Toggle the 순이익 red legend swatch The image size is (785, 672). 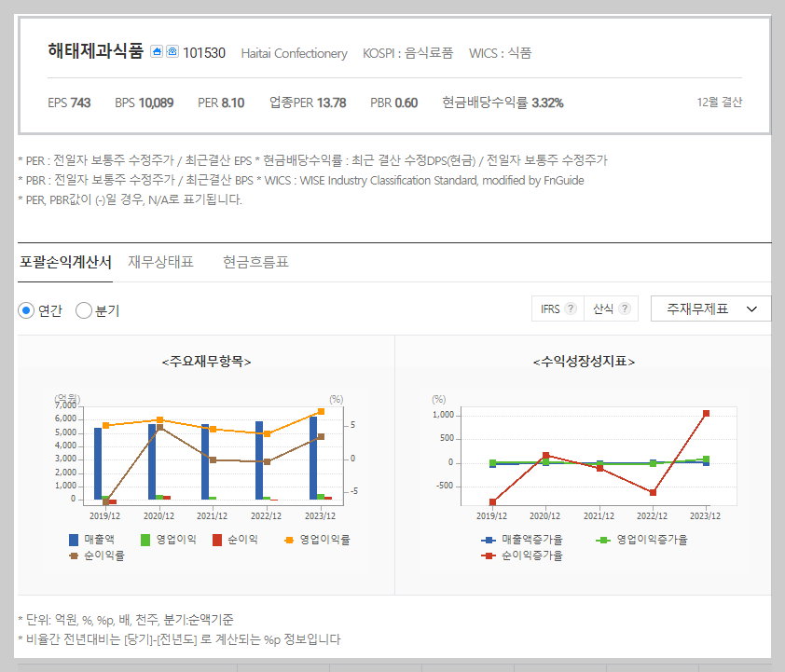[x=217, y=540]
